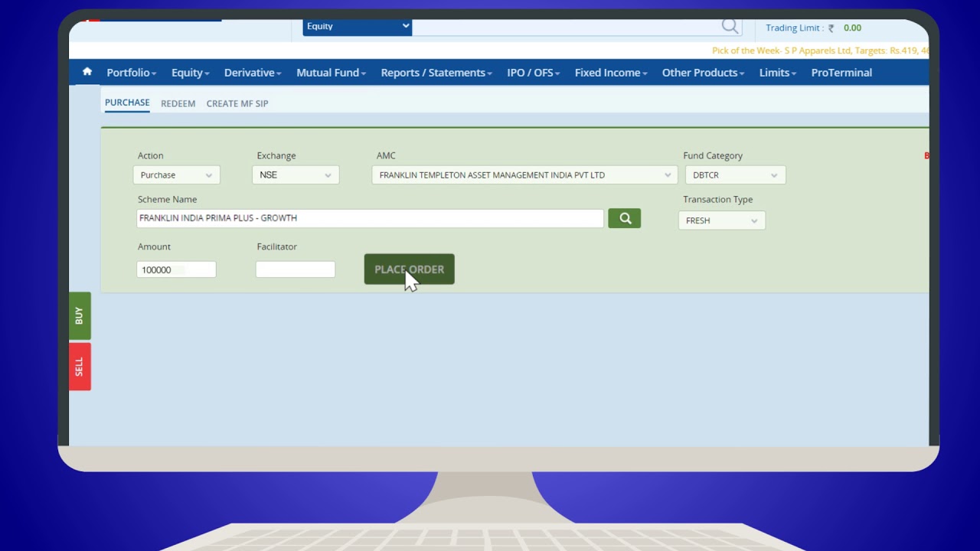Click the PLACE ORDER button

pyautogui.click(x=410, y=269)
